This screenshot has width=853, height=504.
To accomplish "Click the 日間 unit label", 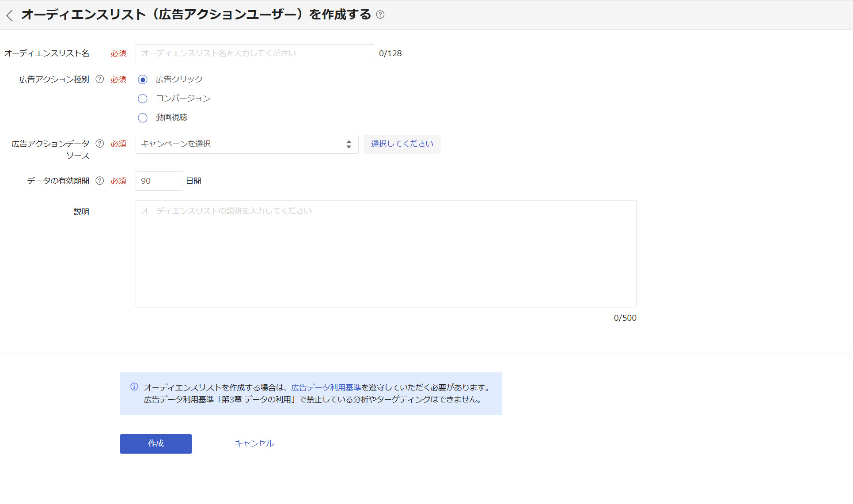I will [194, 181].
